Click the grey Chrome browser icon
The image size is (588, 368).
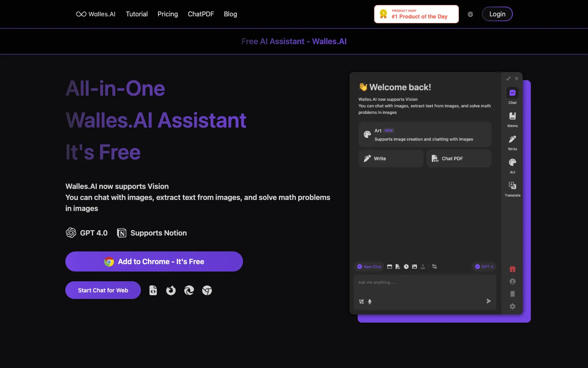[207, 290]
